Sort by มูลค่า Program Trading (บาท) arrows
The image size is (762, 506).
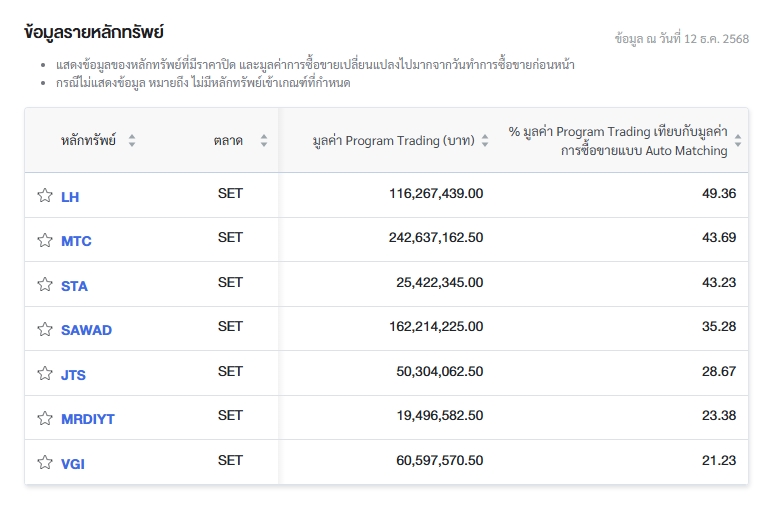click(x=485, y=141)
